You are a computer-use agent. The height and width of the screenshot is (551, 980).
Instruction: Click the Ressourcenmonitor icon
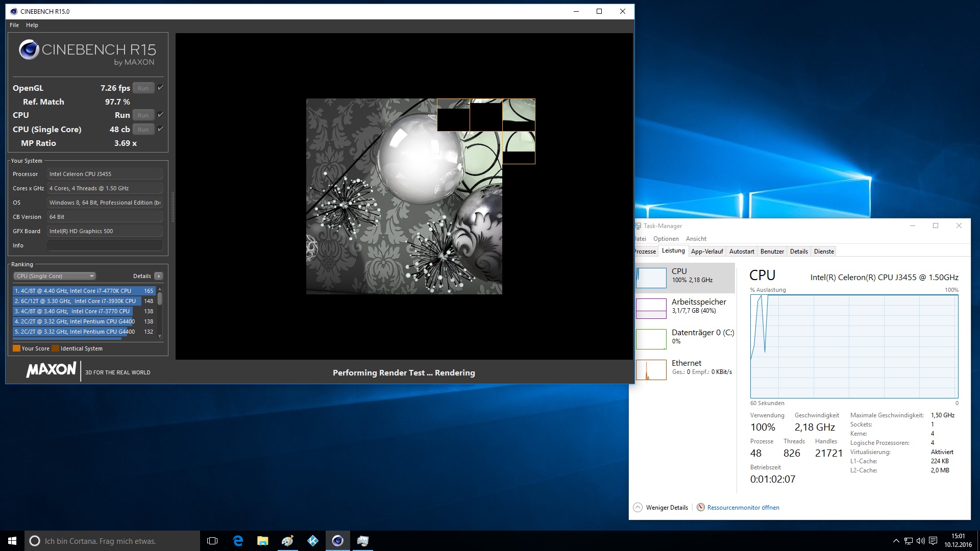[701, 507]
